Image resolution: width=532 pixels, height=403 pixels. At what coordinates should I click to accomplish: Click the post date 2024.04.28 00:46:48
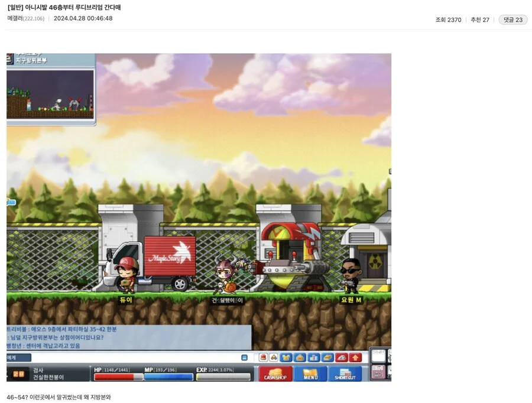coord(83,18)
